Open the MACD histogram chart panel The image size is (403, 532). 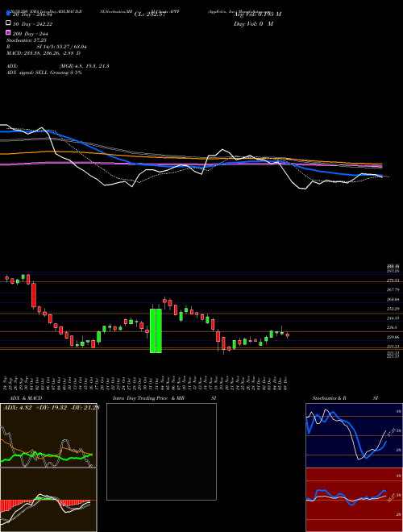[48, 500]
